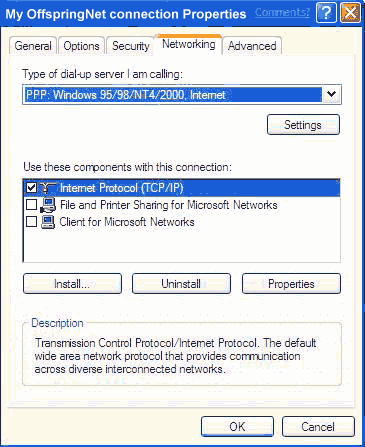Open the dial-up server type dropdown arrow
This screenshot has height=447, width=365.
click(331, 95)
